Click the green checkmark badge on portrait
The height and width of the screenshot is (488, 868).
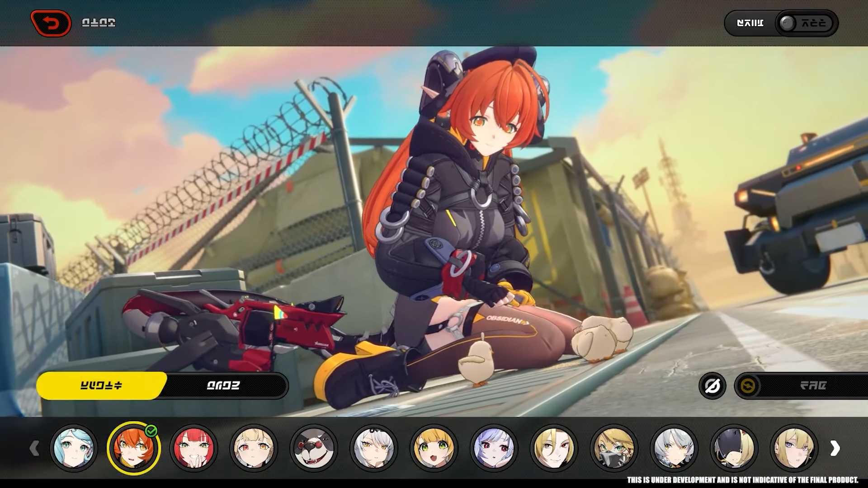[151, 431]
